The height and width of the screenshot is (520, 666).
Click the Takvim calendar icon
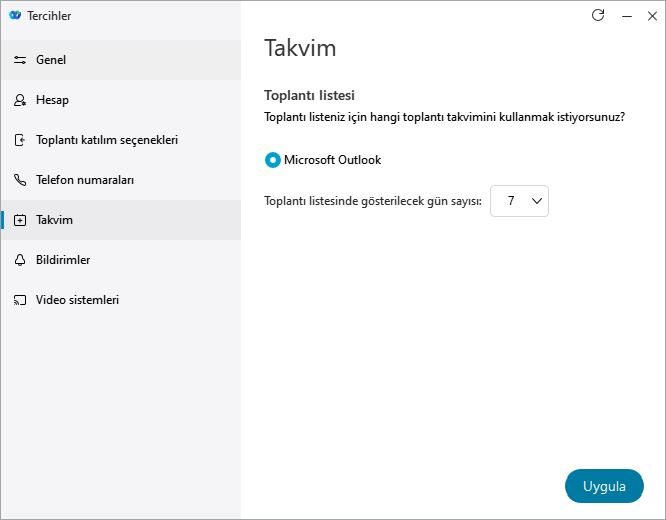(x=20, y=220)
